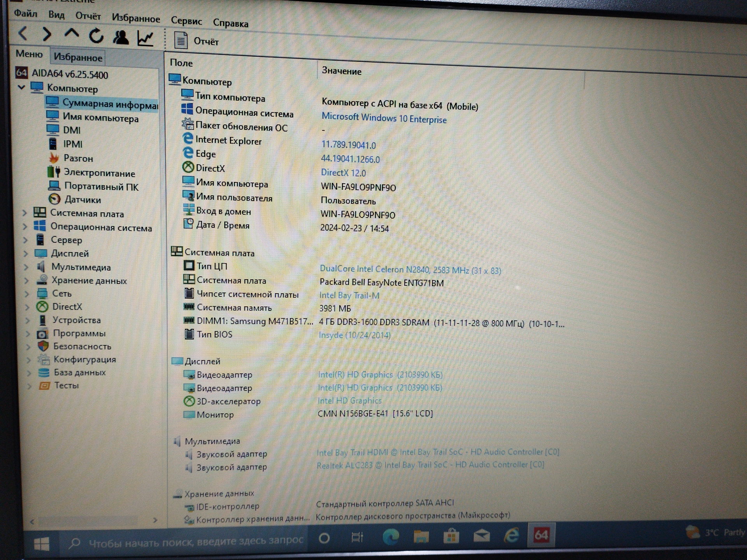Click the Устройства icon in the tree
This screenshot has height=560, width=747.
(42, 320)
